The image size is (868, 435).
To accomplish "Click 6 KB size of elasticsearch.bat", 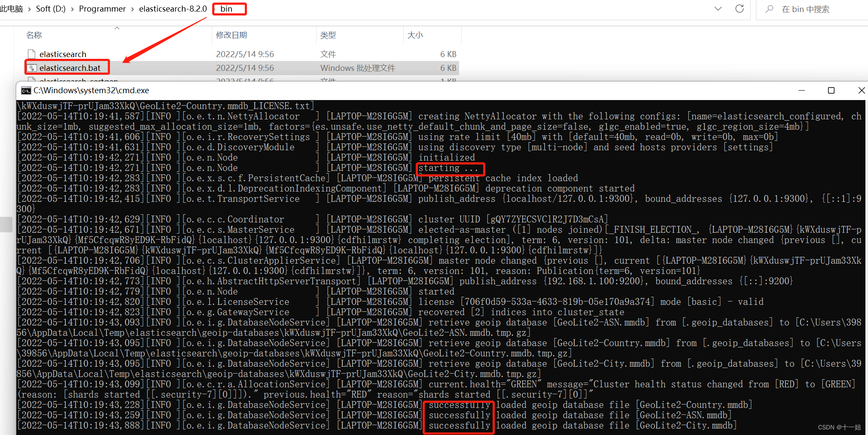I will point(448,68).
